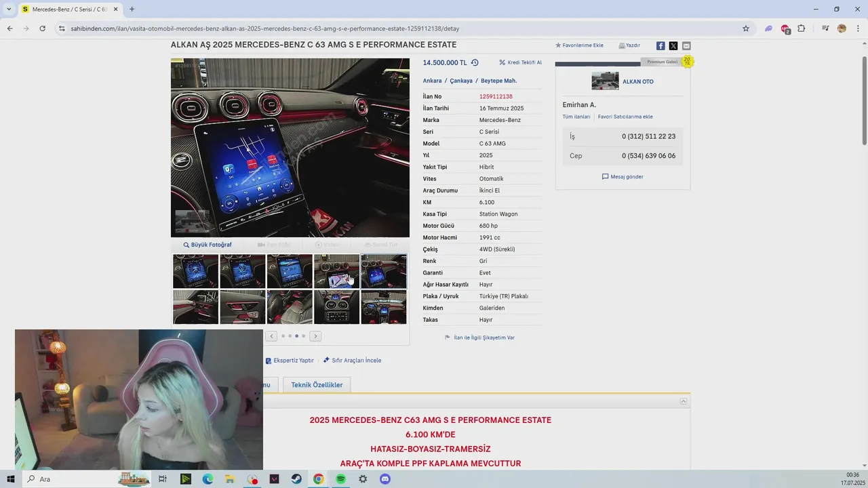Select second thumbnail in top row
Screen dimensions: 868x488
click(243, 271)
